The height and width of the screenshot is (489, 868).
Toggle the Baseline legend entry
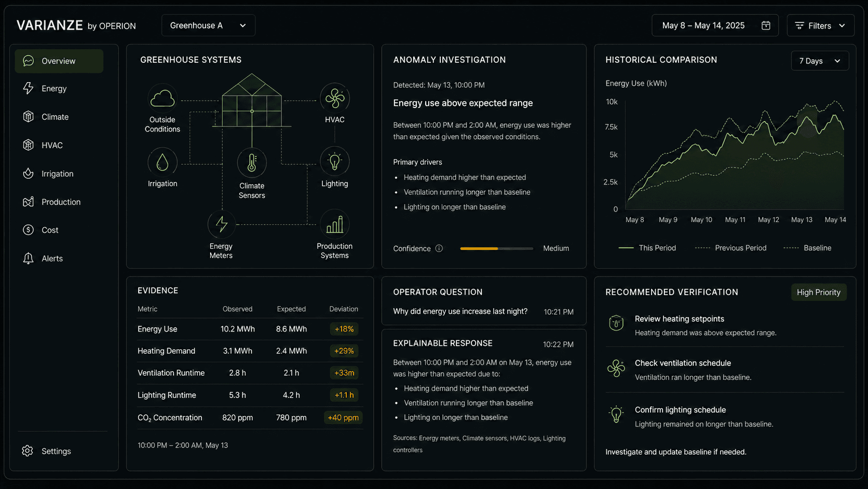point(807,248)
